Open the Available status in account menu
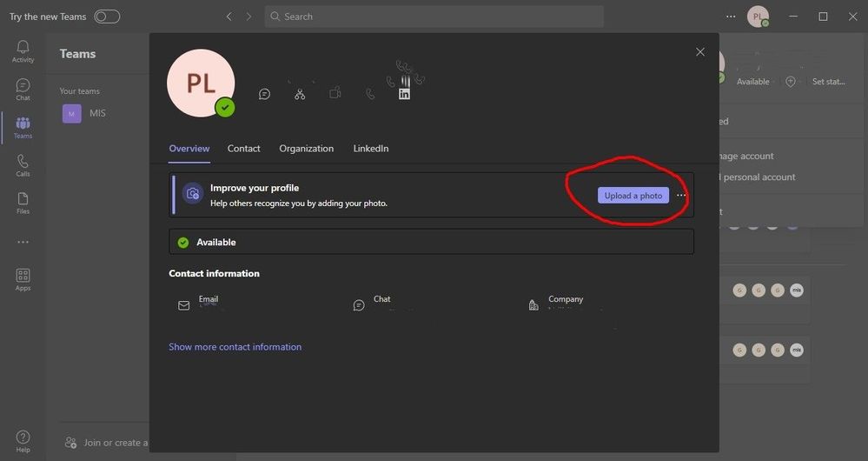This screenshot has height=461, width=868. pyautogui.click(x=752, y=82)
